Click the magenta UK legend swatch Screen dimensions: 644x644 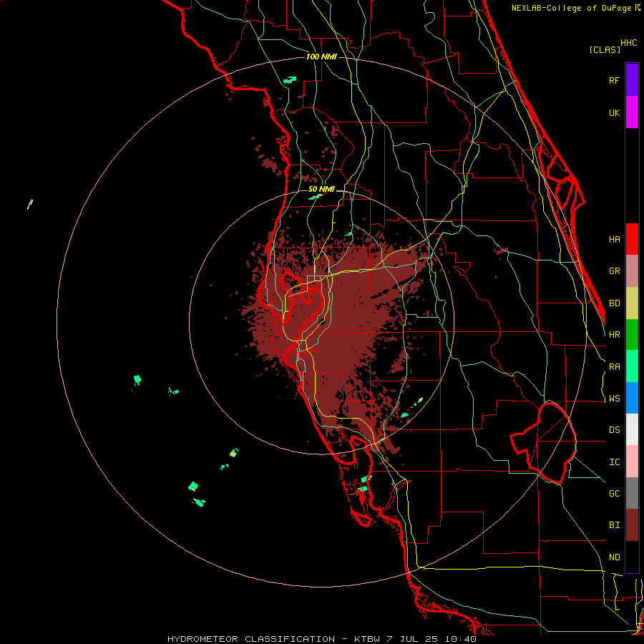(x=632, y=112)
